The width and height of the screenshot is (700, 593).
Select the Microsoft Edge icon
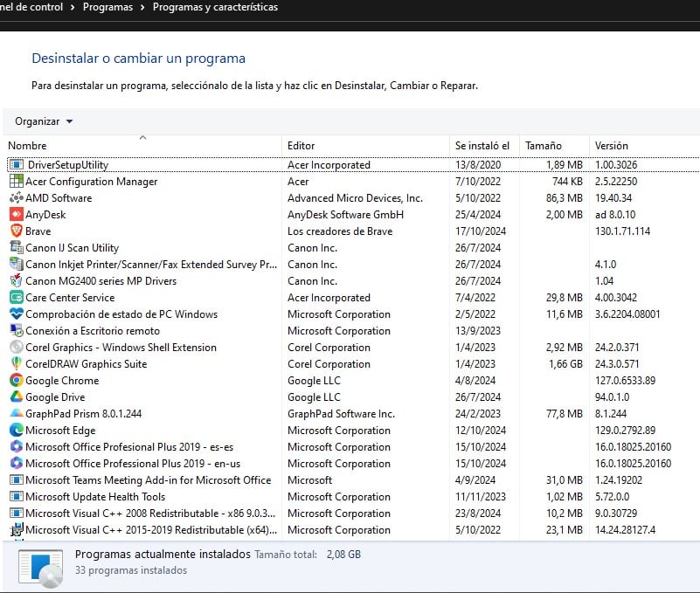(17, 430)
